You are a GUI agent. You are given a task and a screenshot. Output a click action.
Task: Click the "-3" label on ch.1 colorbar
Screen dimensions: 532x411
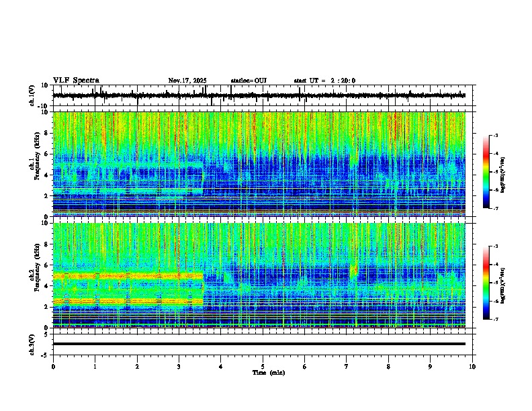[495, 135]
